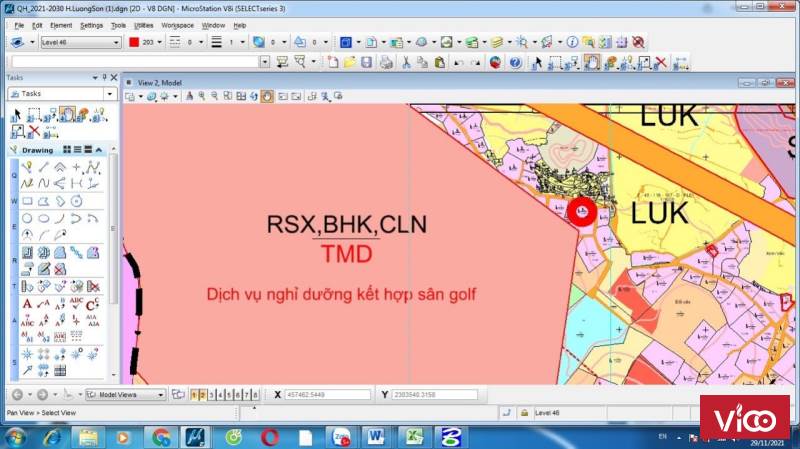This screenshot has height=449, width=800.
Task: Click Fit View in View 2 toolbar
Action: point(241,96)
